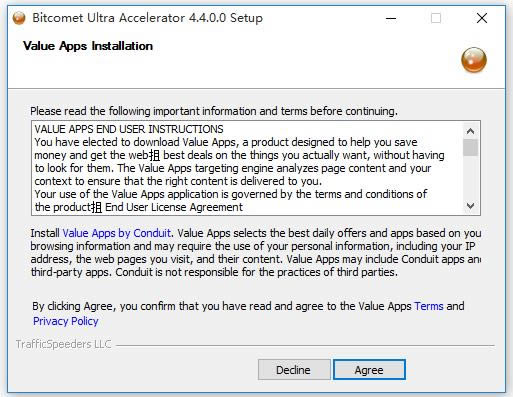Click inside the end user instructions text box
The image size is (513, 397).
coord(247,168)
